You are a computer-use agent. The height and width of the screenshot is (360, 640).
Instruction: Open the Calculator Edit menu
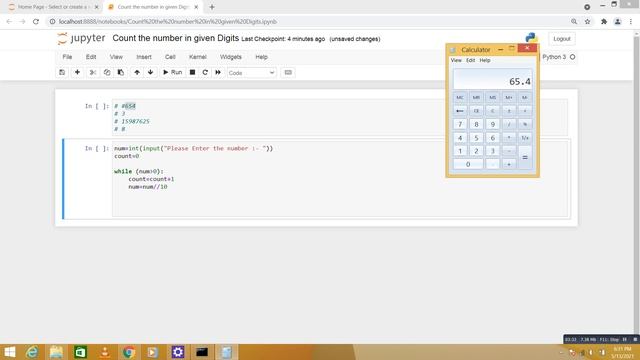click(x=471, y=60)
